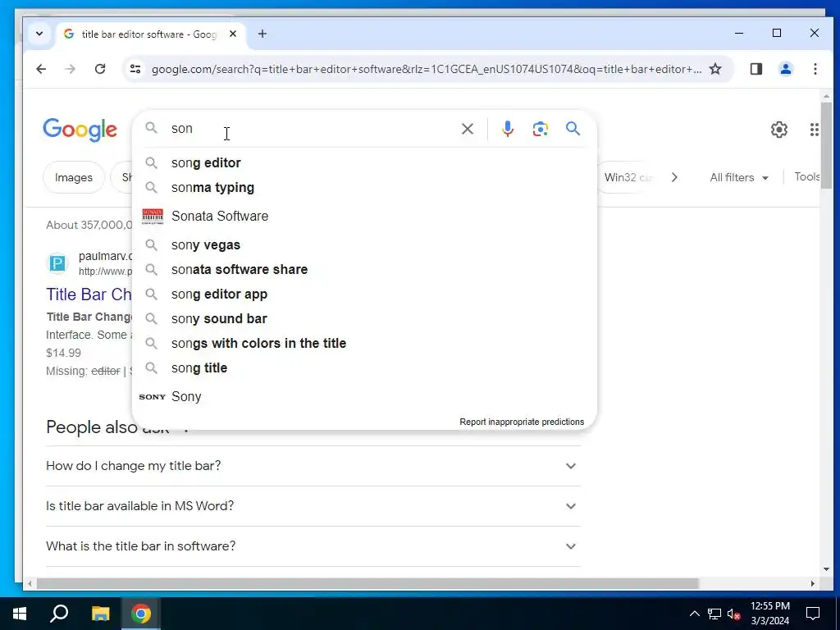Bookmark this page with the star icon

click(x=715, y=69)
